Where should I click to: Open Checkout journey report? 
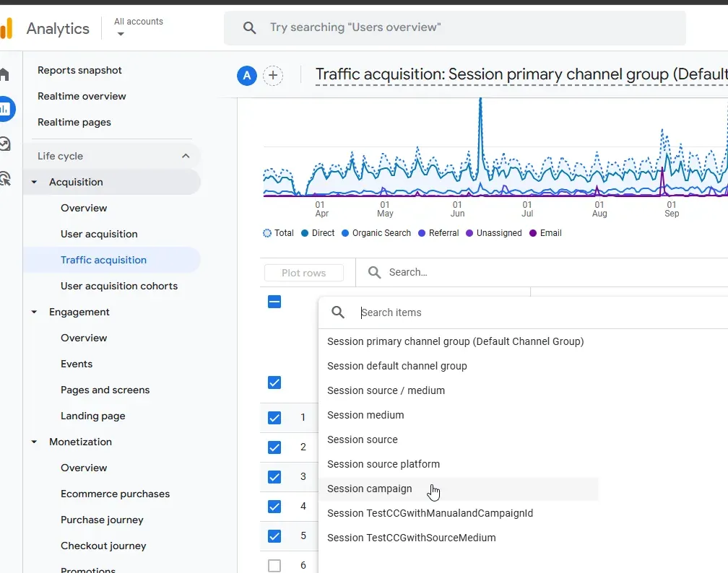coord(103,546)
